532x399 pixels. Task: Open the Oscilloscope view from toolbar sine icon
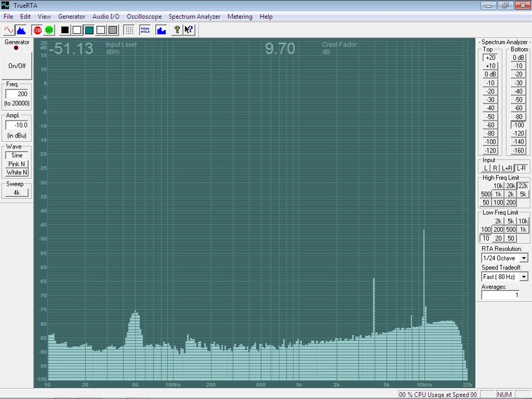pyautogui.click(x=9, y=30)
